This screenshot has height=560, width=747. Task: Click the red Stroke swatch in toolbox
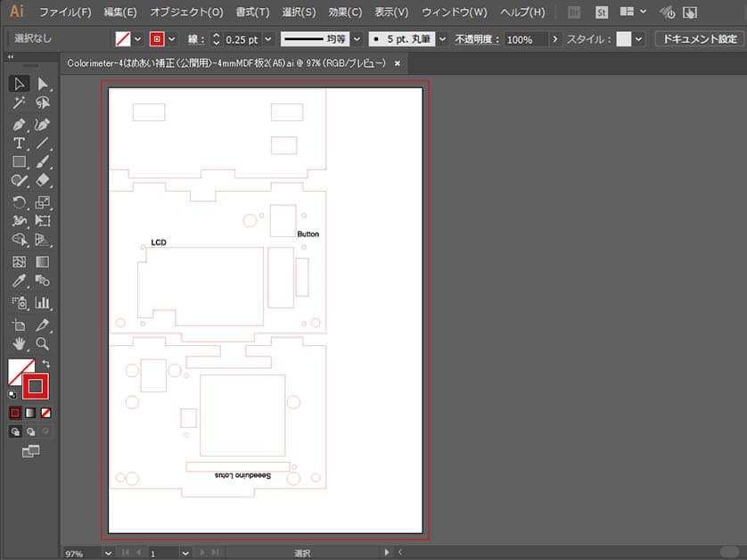tap(37, 386)
